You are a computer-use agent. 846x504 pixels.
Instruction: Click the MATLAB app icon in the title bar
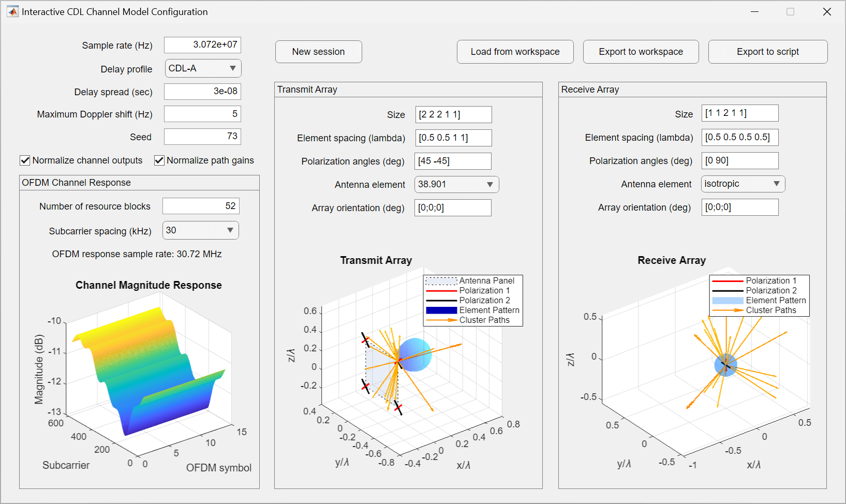tap(11, 11)
